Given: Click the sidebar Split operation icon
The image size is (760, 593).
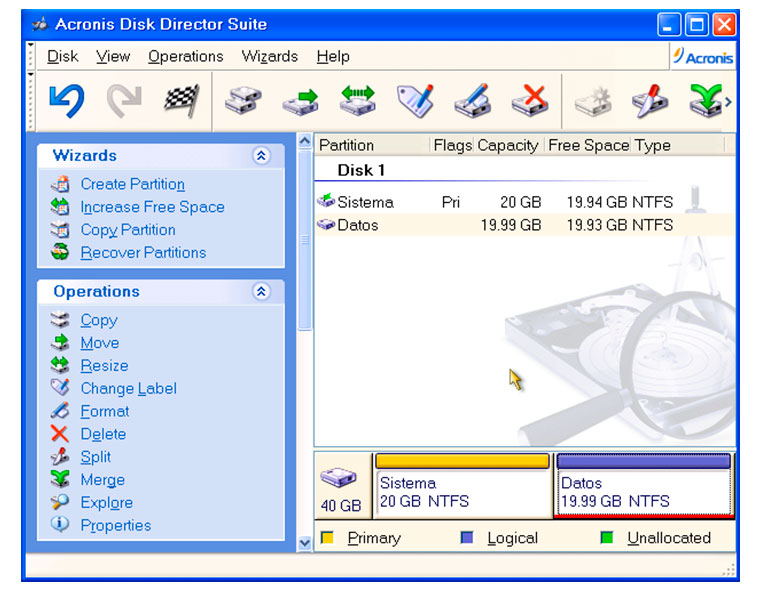Looking at the screenshot, I should click(x=61, y=457).
